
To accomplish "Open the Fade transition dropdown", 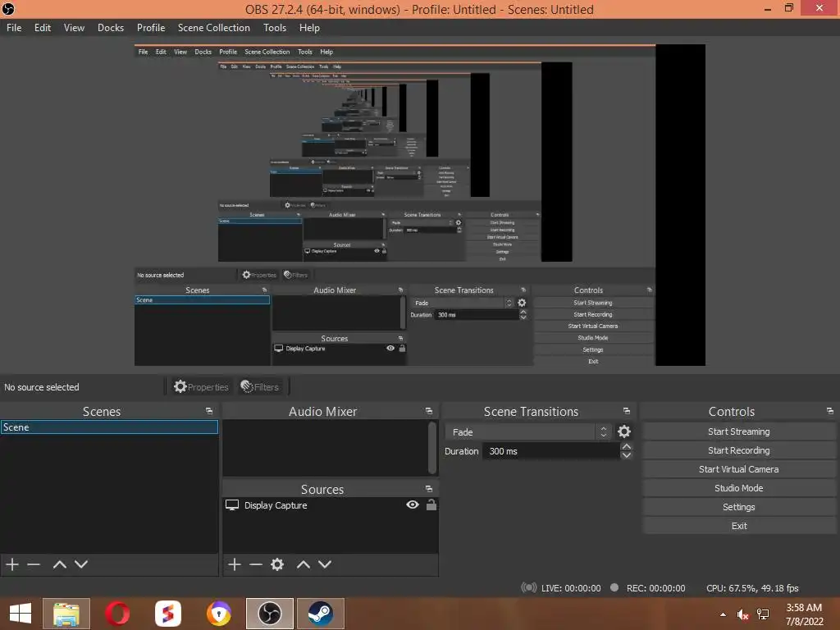I will click(528, 431).
